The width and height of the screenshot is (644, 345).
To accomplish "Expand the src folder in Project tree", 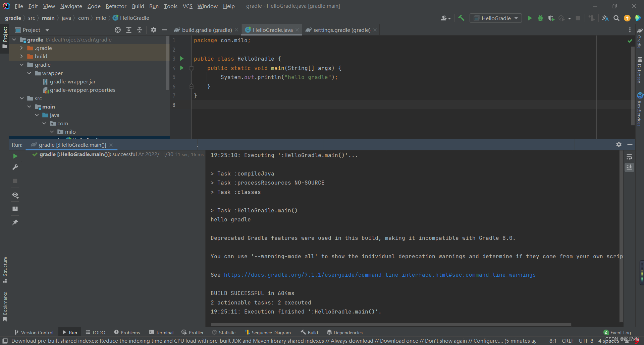I will [x=22, y=98].
